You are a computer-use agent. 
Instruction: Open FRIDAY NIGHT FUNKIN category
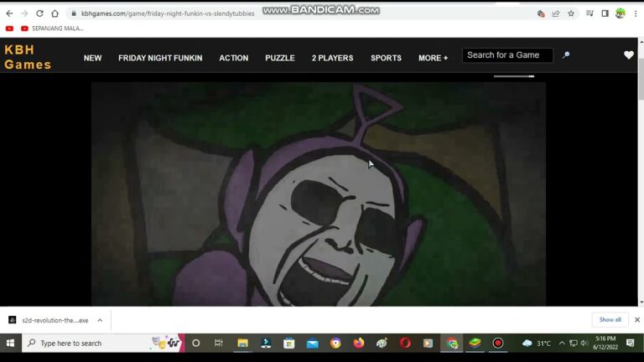click(160, 59)
